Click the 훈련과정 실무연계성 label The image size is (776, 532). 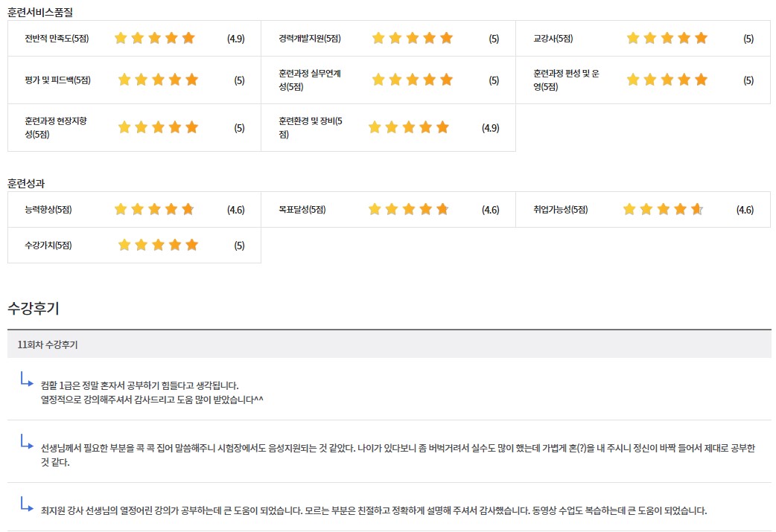pos(310,80)
